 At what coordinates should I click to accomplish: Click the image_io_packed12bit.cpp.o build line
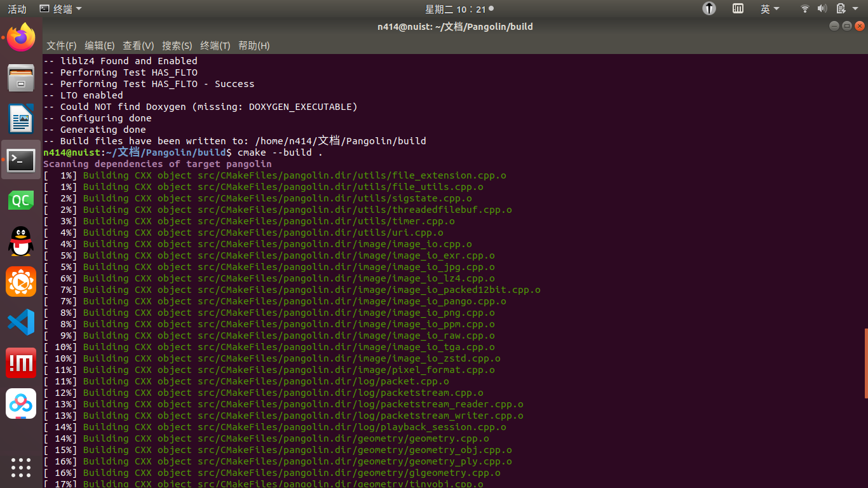click(292, 290)
